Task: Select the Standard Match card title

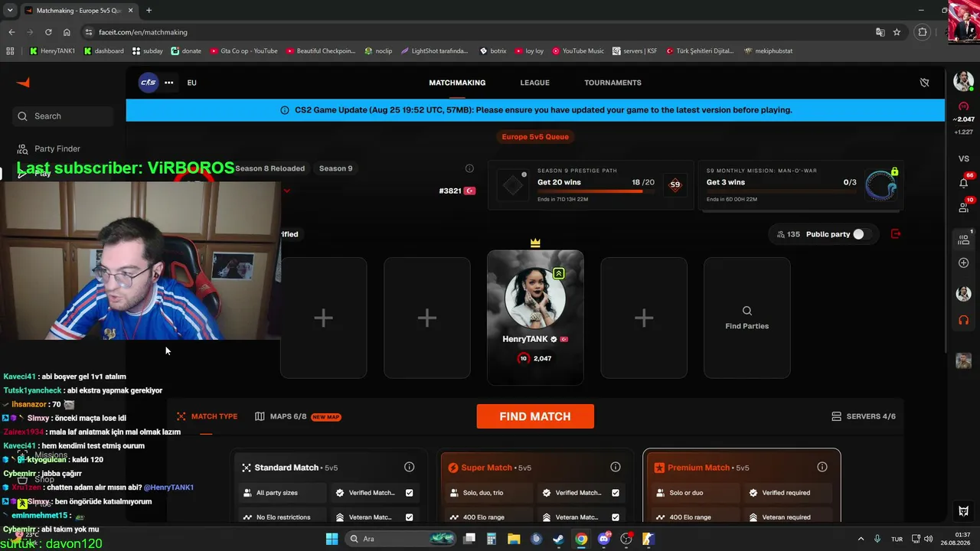Action: (x=286, y=468)
